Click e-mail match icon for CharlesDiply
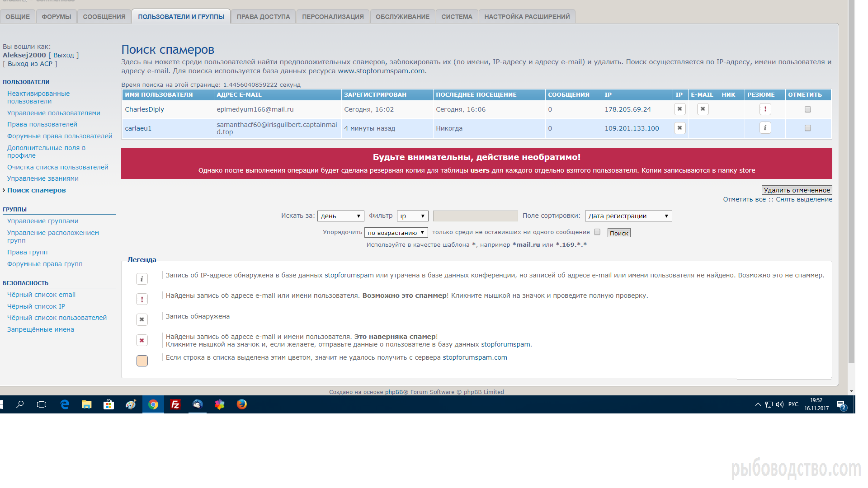The width and height of the screenshot is (868, 488). point(703,109)
